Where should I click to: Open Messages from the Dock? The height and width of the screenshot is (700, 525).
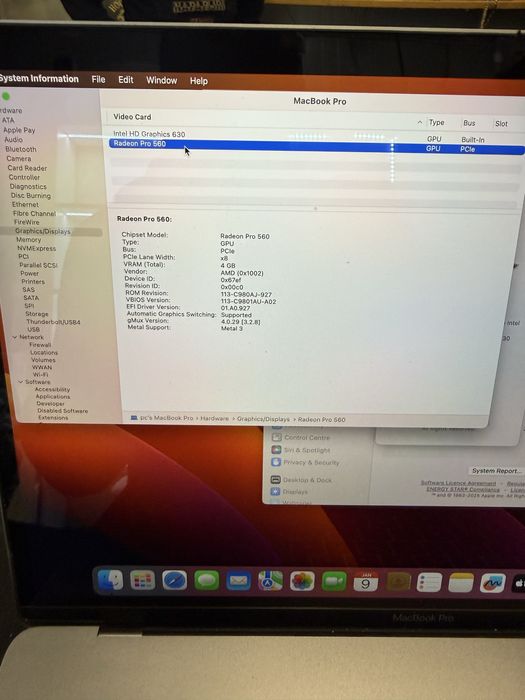207,581
